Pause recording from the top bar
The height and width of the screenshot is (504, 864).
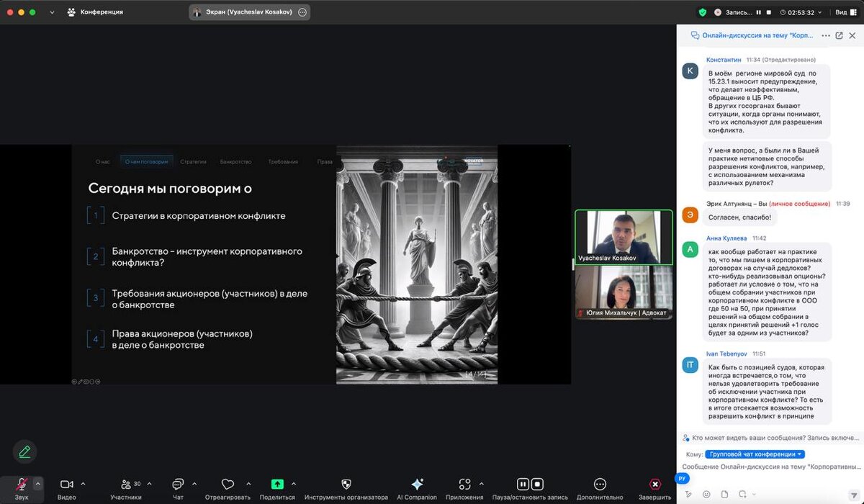click(757, 12)
